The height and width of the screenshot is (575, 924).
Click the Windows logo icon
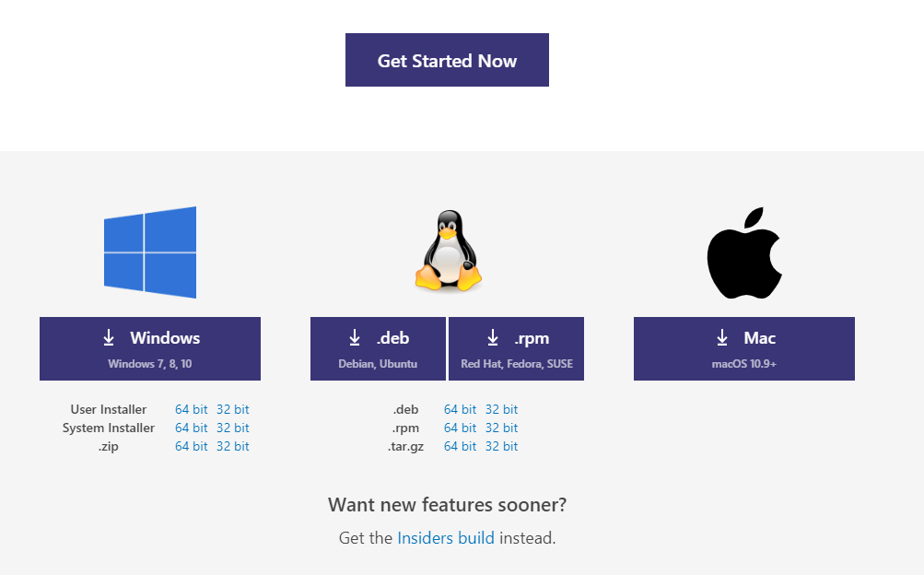click(x=150, y=252)
